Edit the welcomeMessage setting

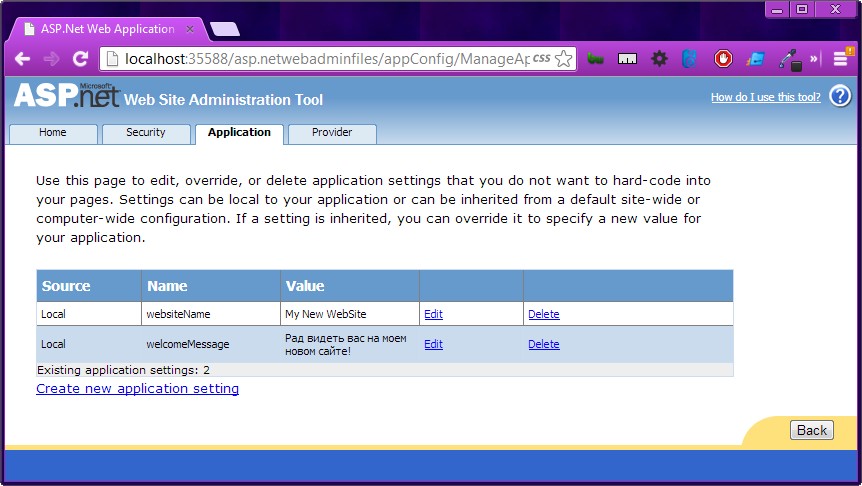click(x=433, y=344)
